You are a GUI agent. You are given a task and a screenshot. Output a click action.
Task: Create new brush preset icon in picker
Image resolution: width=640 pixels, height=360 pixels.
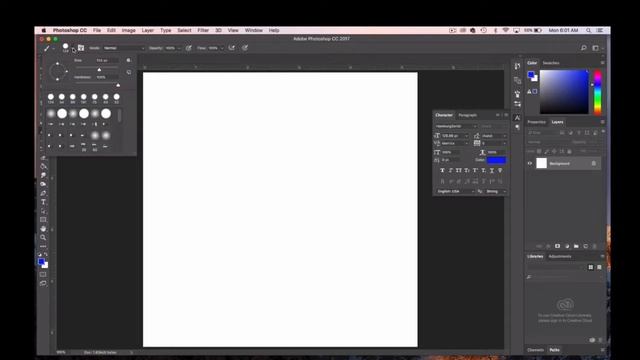tap(129, 72)
